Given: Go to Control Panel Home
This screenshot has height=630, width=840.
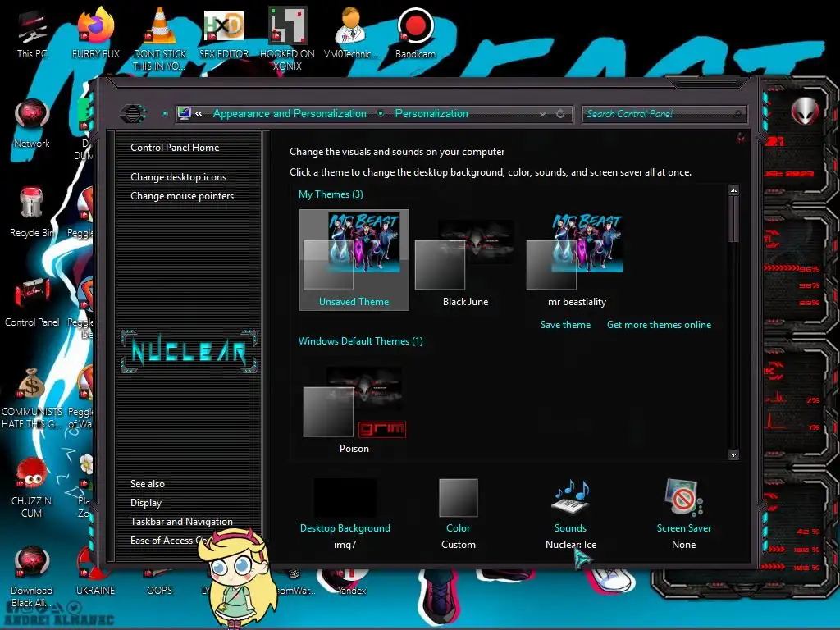Looking at the screenshot, I should [175, 148].
